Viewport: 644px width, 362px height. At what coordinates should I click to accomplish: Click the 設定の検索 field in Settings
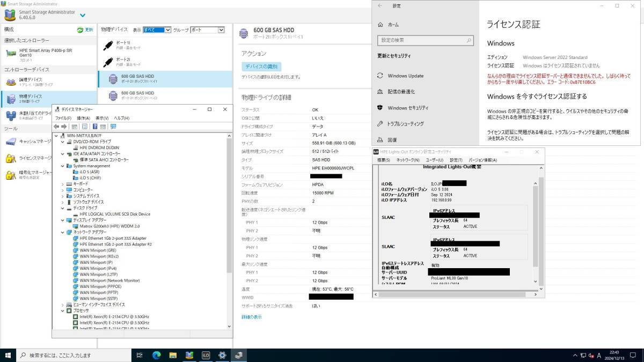(426, 40)
